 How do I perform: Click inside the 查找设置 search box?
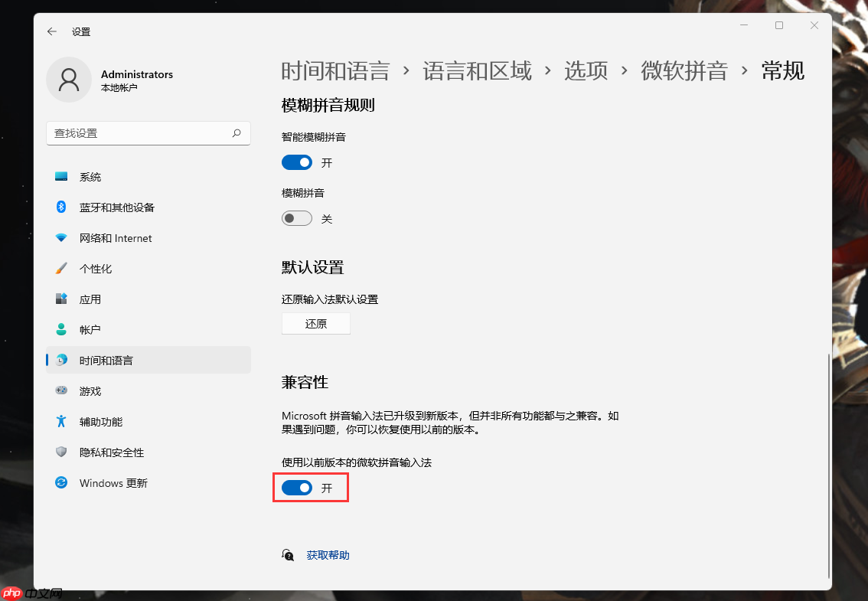click(148, 133)
